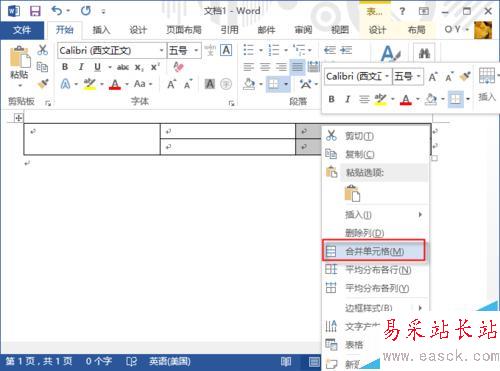Toggle Justify alignment in paragraph group
The image size is (500, 371).
[x=297, y=67]
